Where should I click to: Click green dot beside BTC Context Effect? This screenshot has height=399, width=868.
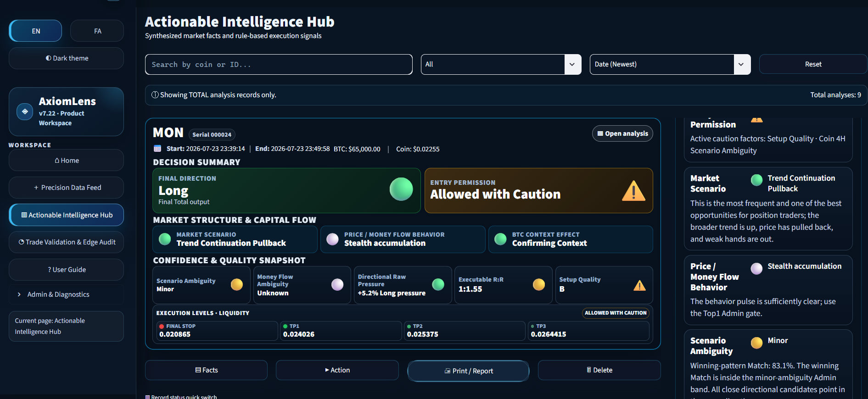tap(500, 239)
